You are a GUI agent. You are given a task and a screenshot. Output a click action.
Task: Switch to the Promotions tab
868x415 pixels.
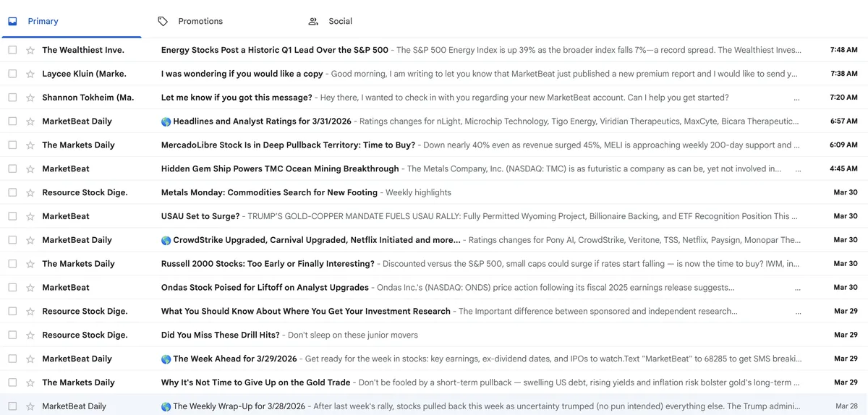pyautogui.click(x=200, y=22)
